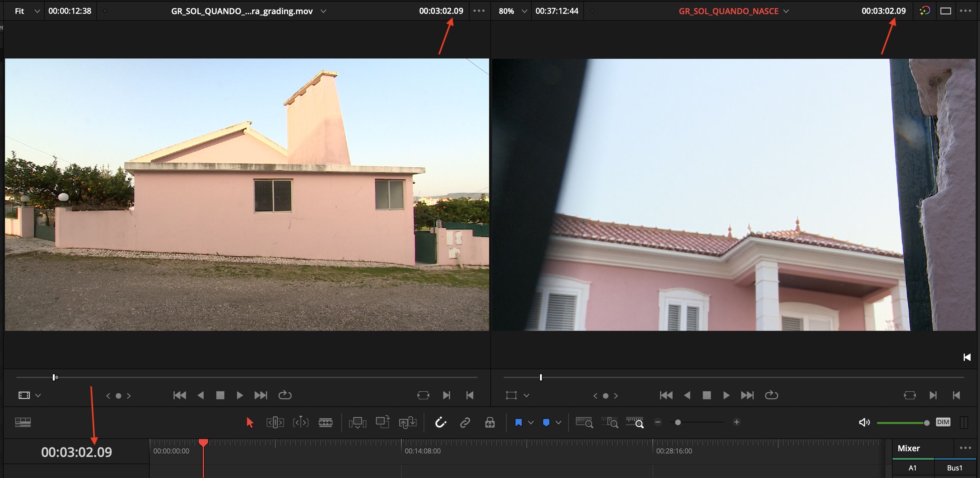This screenshot has height=478, width=980.
Task: Click the large timeline timecode 00:03:02.09
Action: [76, 452]
